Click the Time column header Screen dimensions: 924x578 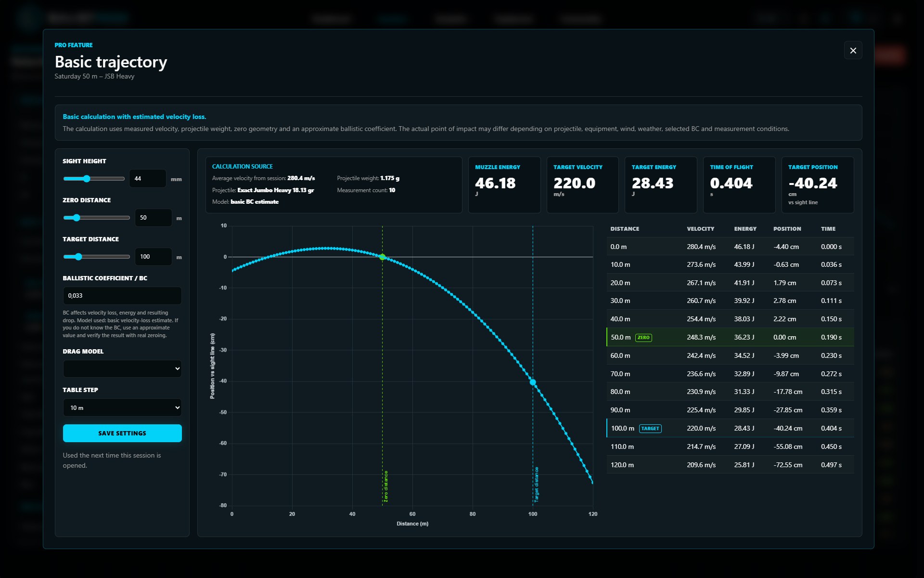pos(828,229)
